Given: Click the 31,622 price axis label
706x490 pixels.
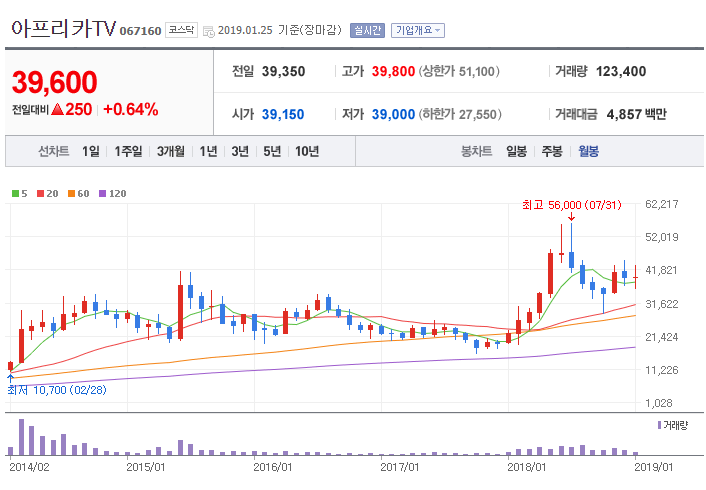Looking at the screenshot, I should coord(661,304).
